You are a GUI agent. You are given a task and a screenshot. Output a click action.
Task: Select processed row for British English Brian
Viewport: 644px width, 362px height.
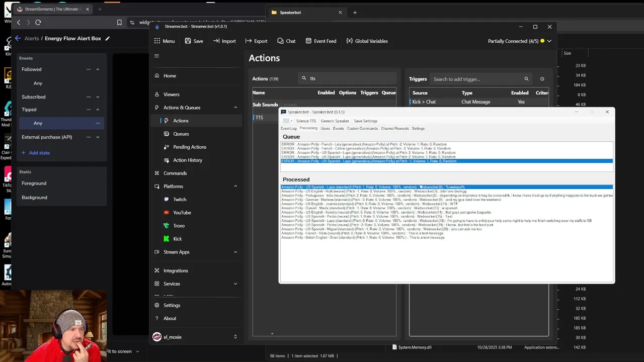click(x=447, y=237)
